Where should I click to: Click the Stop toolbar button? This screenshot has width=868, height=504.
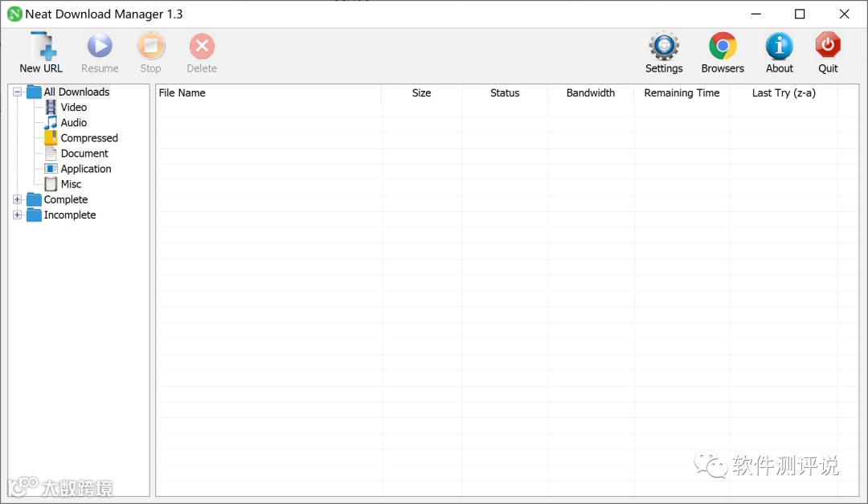[x=150, y=53]
